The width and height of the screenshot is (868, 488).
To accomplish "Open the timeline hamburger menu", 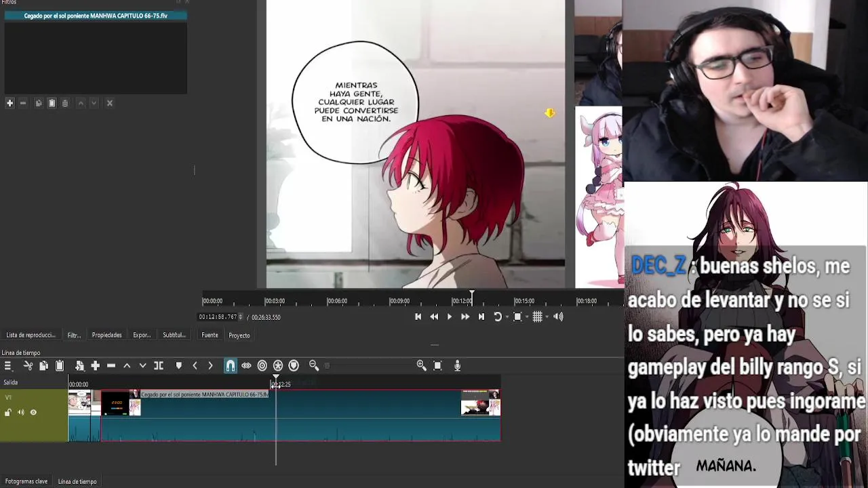I will point(7,365).
